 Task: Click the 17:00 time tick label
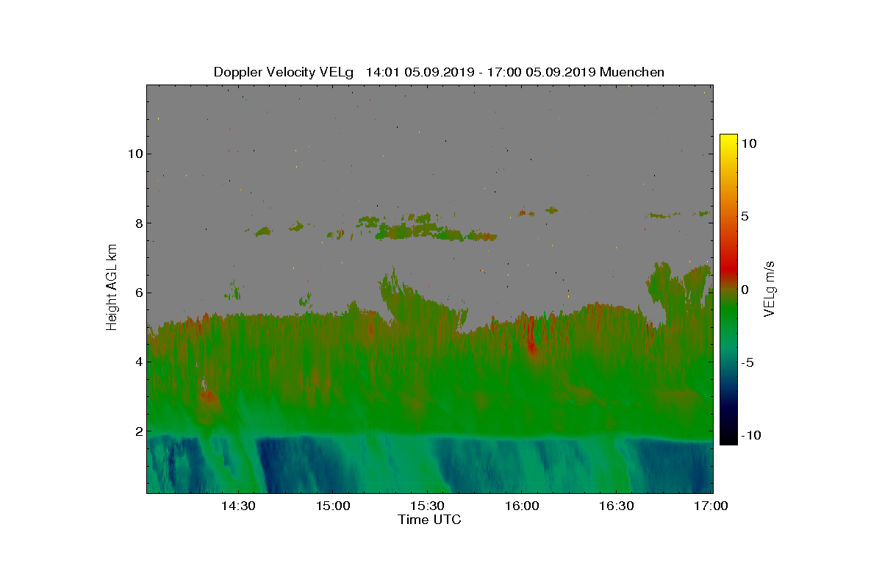(711, 506)
